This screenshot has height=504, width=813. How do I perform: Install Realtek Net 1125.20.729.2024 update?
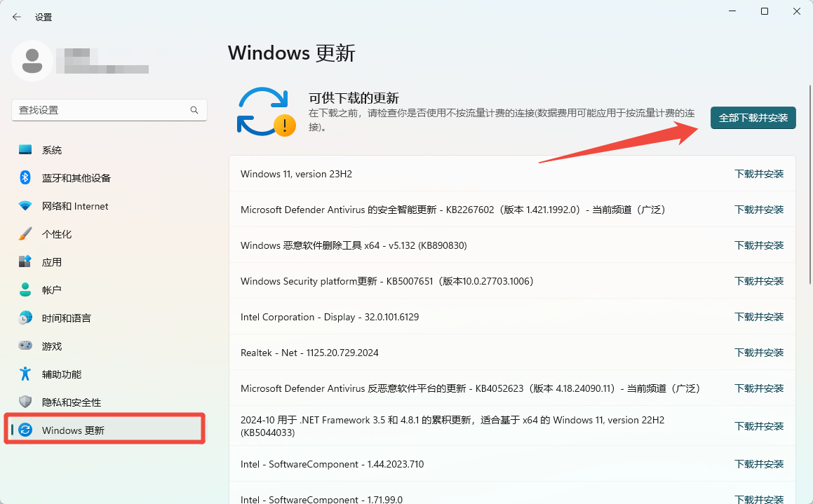coord(758,352)
